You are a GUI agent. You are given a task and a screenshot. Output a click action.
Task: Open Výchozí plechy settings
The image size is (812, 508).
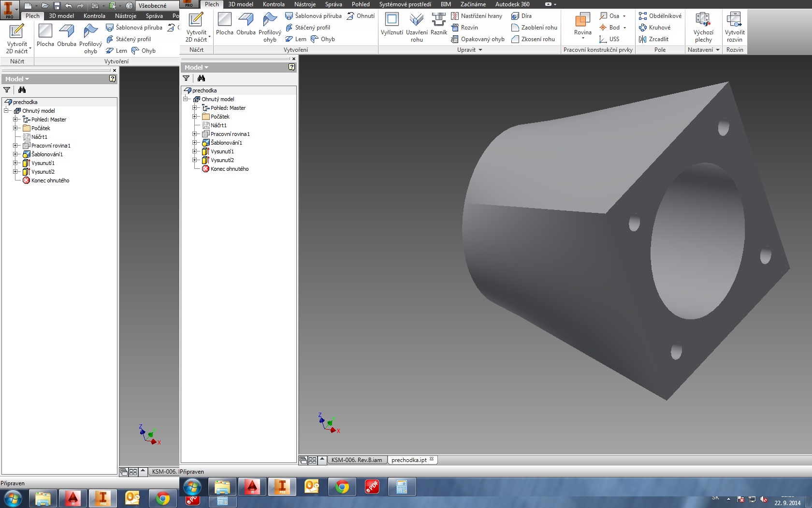coord(703,27)
